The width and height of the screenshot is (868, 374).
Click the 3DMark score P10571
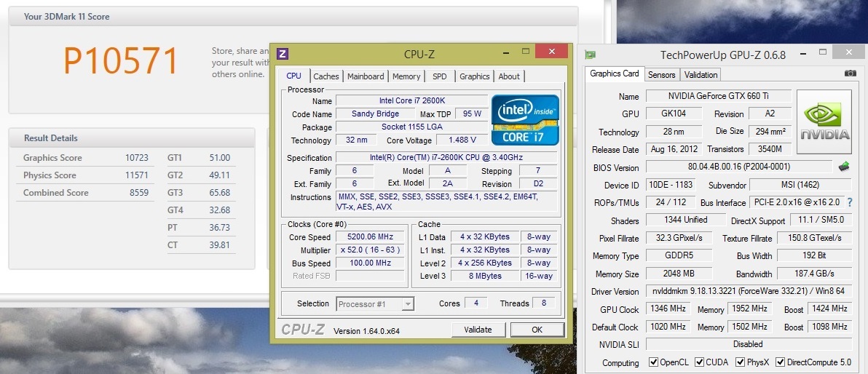(121, 61)
